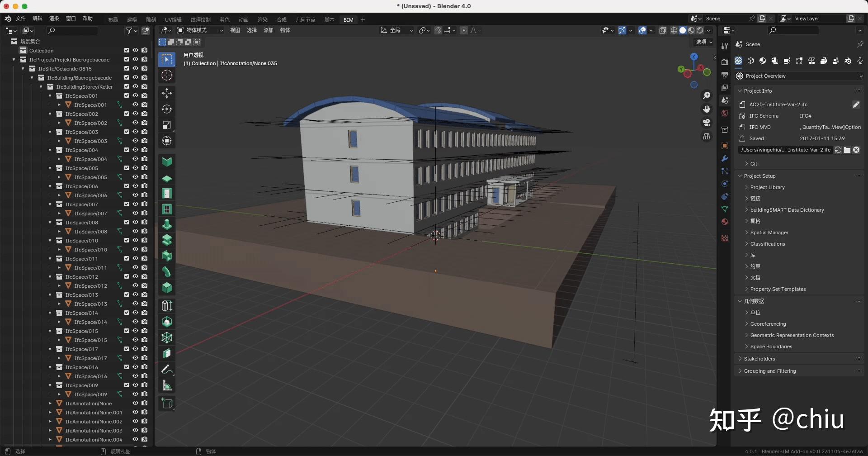Hide IfcSpace/005 collection with eye icon
This screenshot has width=868, height=456.
point(135,168)
